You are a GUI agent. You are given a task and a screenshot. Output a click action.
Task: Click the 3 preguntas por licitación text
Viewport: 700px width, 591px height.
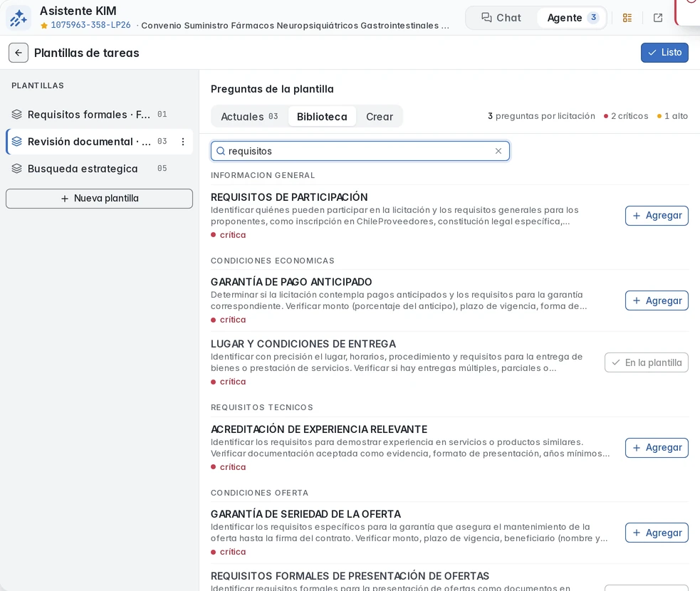[541, 116]
